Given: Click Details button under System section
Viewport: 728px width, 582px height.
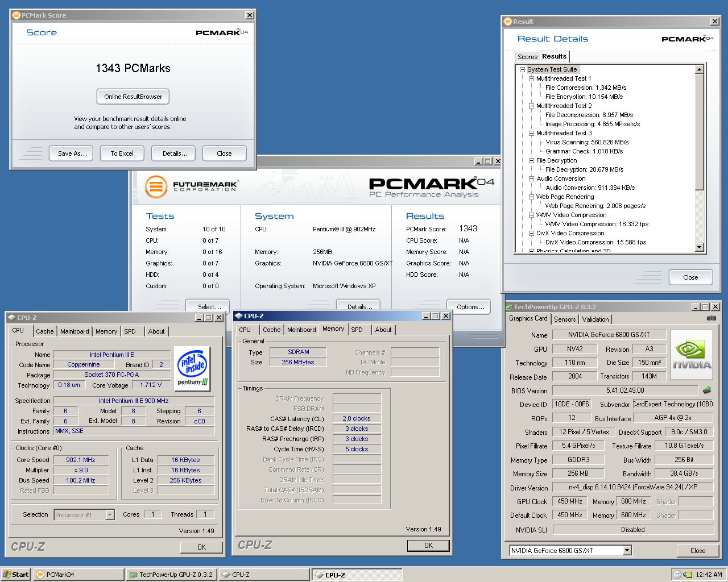Looking at the screenshot, I should point(358,306).
